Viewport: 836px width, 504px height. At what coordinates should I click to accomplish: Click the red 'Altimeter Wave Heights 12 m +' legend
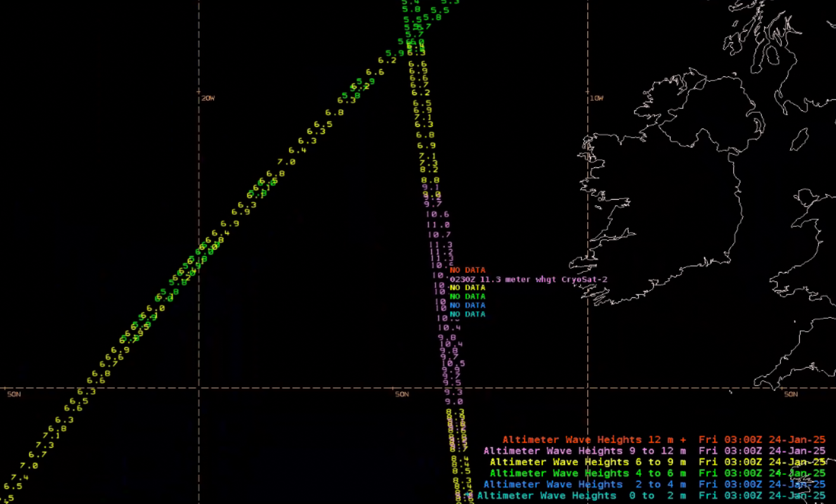pyautogui.click(x=596, y=439)
